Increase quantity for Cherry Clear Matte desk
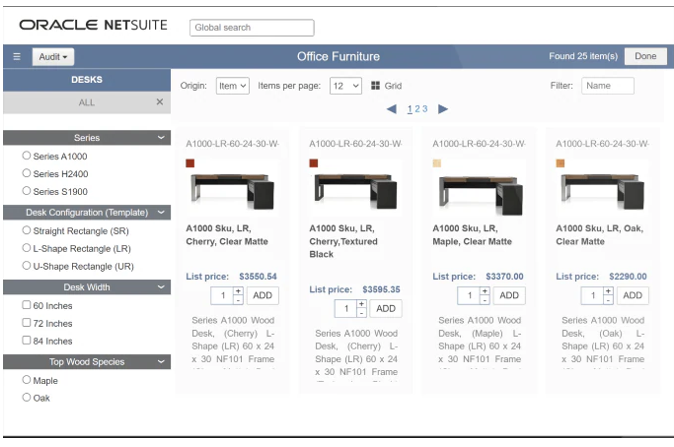 [237, 290]
